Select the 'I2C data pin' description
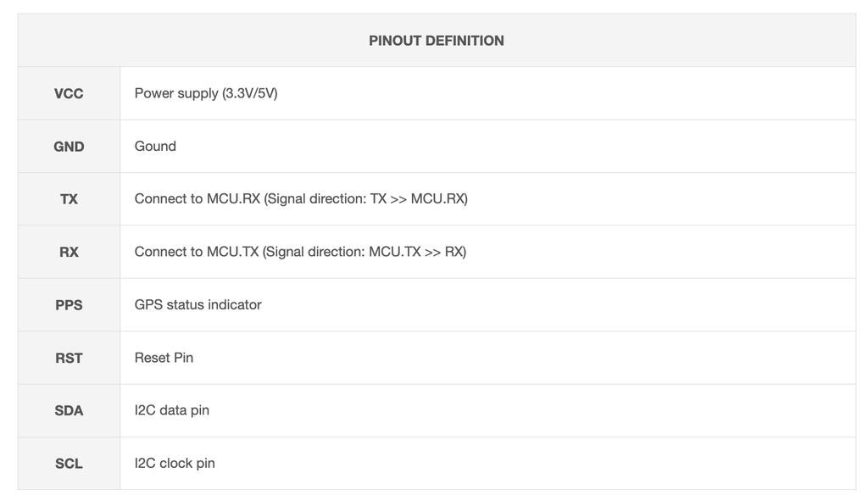868x501 pixels. (x=171, y=410)
